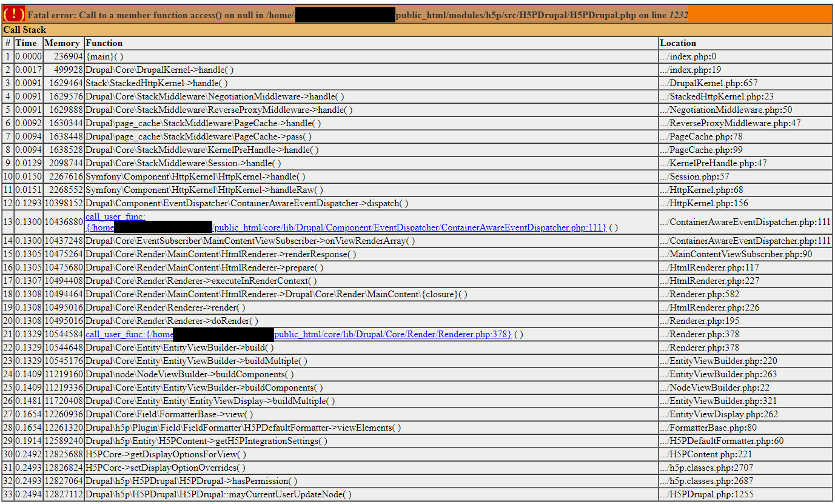The height and width of the screenshot is (504, 835).
Task: Click location ".../HtmlRenderer.php:227"
Action: click(x=709, y=281)
